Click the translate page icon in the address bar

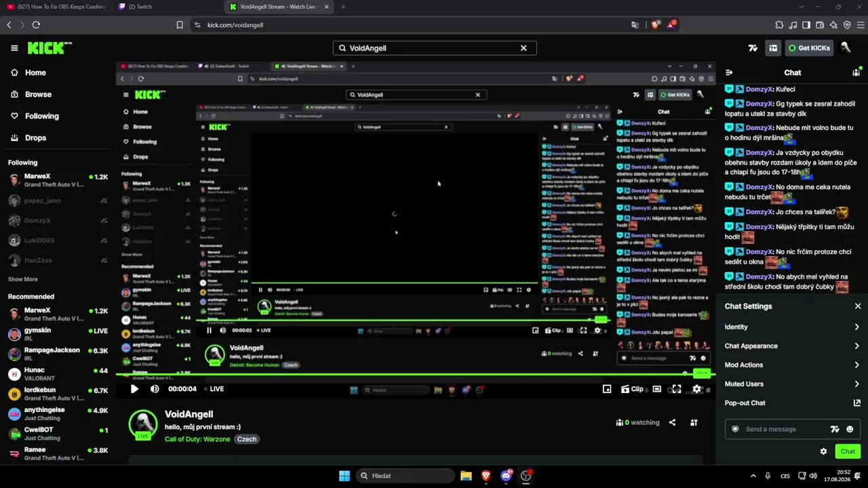(x=635, y=25)
